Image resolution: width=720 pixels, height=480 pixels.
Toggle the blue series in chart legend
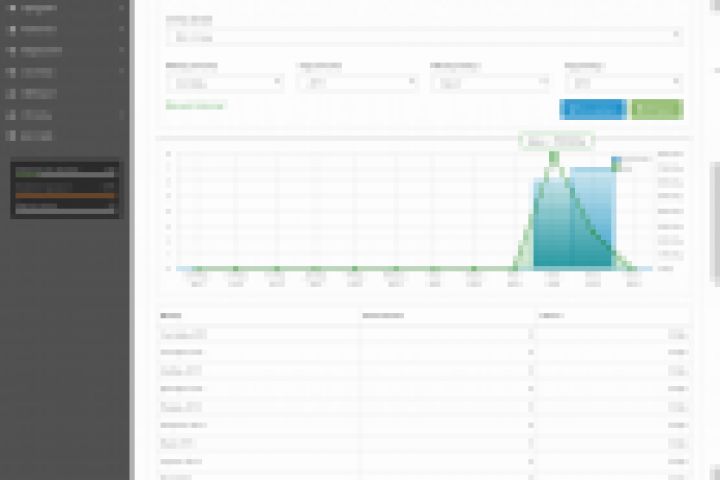[616, 159]
